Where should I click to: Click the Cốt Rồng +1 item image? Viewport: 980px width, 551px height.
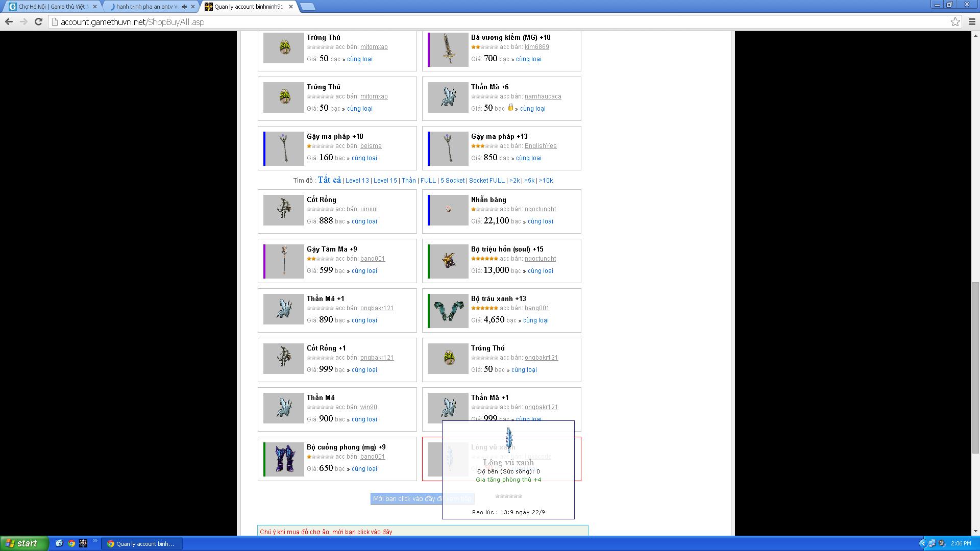(284, 358)
